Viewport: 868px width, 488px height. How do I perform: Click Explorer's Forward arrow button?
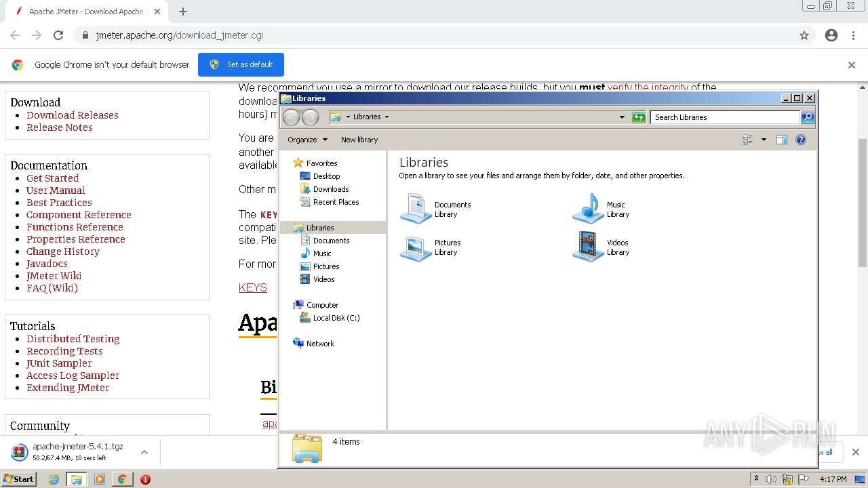[x=310, y=117]
